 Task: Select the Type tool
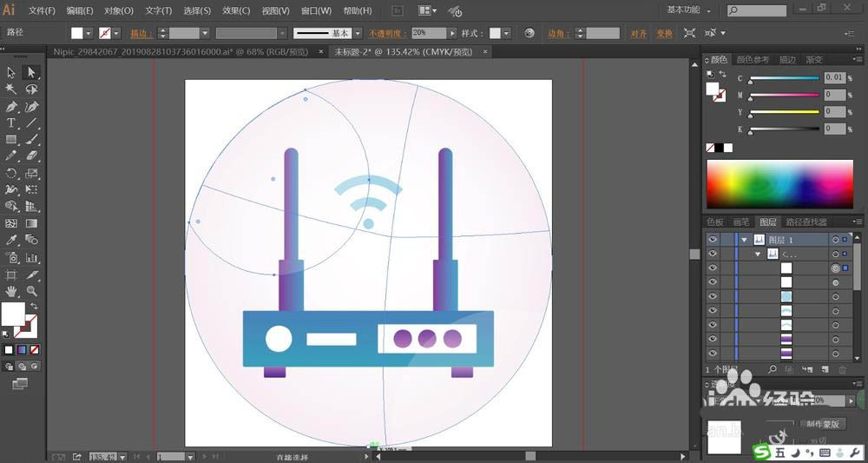[11, 123]
